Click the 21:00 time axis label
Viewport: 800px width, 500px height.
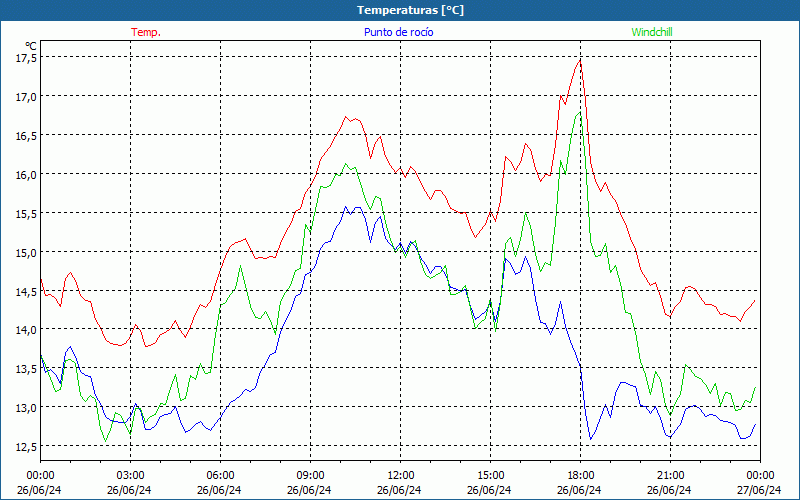coord(670,476)
